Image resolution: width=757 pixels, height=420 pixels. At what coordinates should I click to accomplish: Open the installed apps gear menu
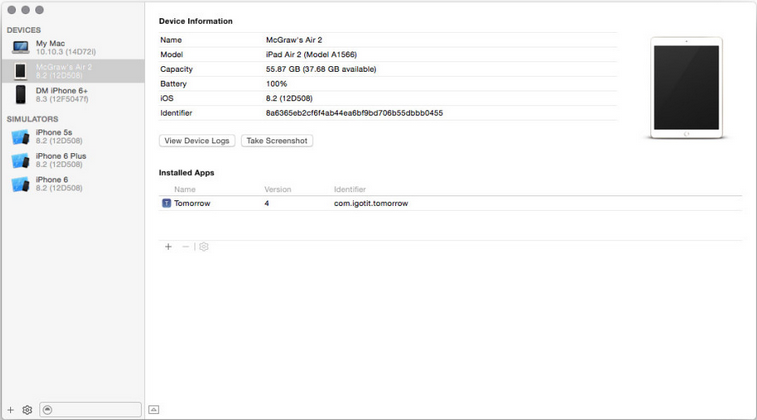click(x=204, y=247)
